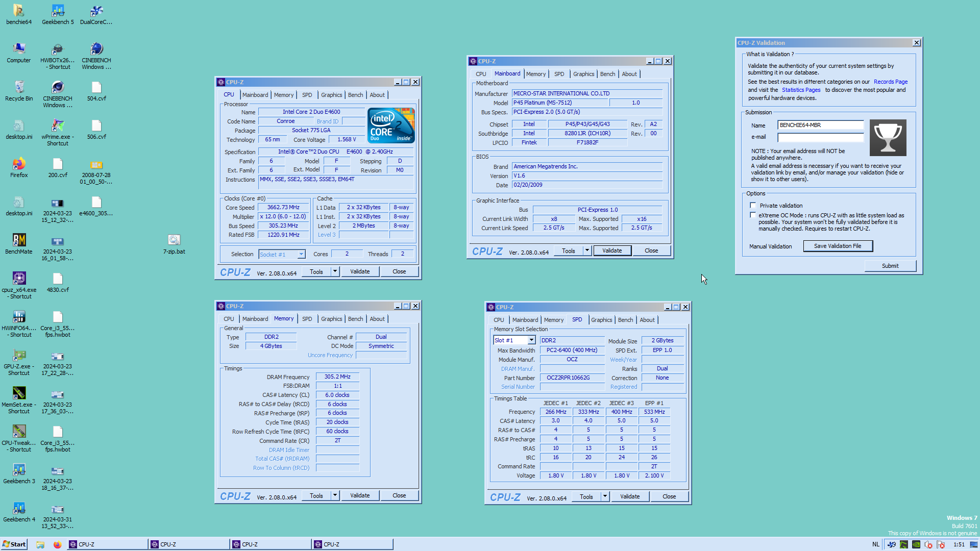
Task: Open the benchie64 folder icon
Action: point(19,14)
